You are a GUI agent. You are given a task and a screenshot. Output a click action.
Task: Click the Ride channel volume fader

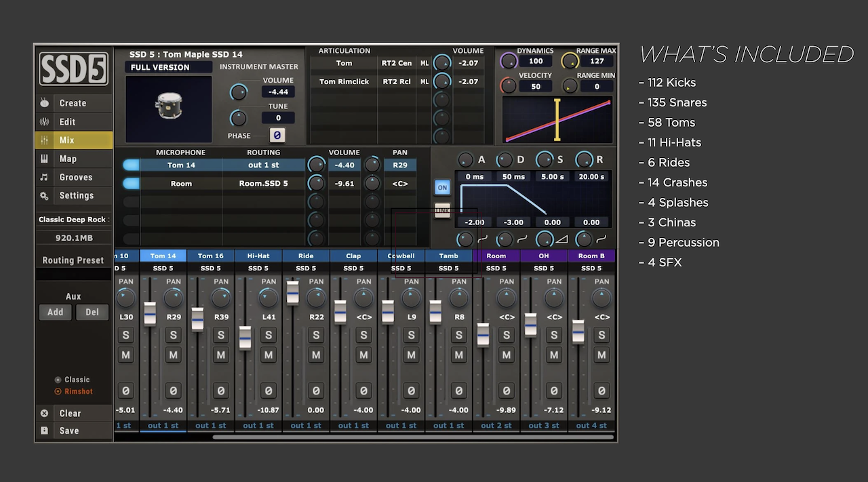tap(293, 292)
